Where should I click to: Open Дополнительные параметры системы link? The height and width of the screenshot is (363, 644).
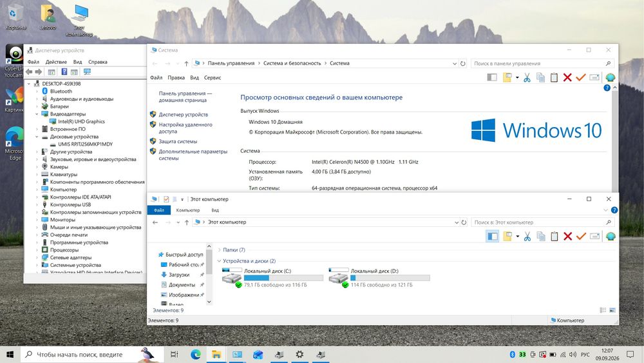click(193, 155)
